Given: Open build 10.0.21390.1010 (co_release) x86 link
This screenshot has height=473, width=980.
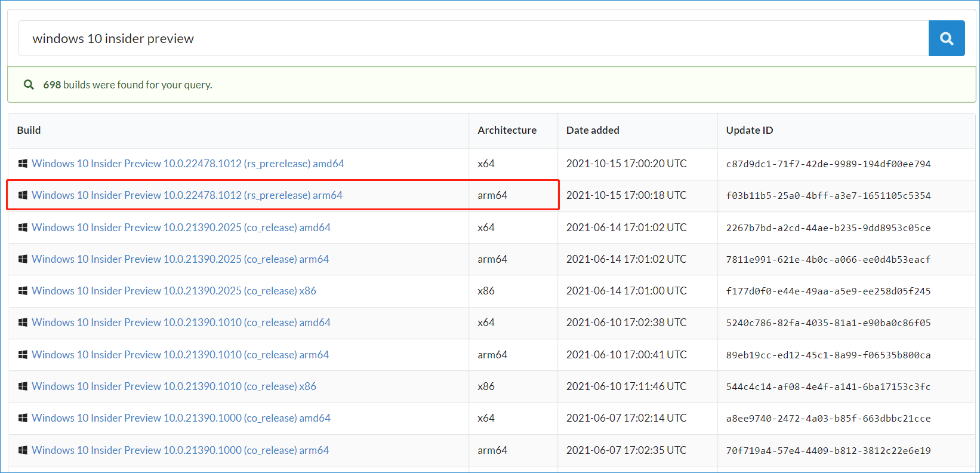Looking at the screenshot, I should [174, 386].
